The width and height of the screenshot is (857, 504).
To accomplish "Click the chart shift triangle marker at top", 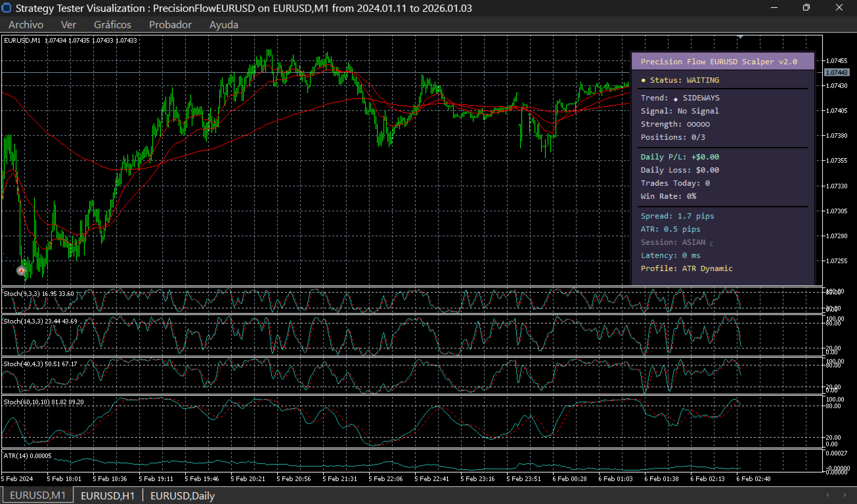I will click(740, 37).
